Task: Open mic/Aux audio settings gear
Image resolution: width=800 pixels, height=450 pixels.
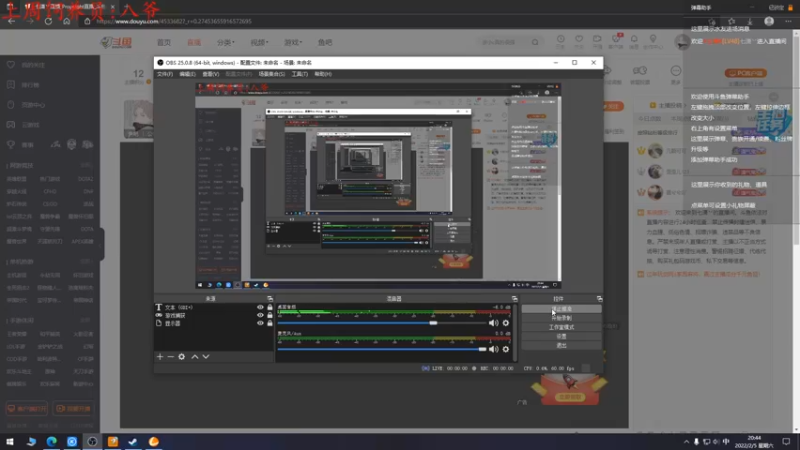Action: (506, 349)
